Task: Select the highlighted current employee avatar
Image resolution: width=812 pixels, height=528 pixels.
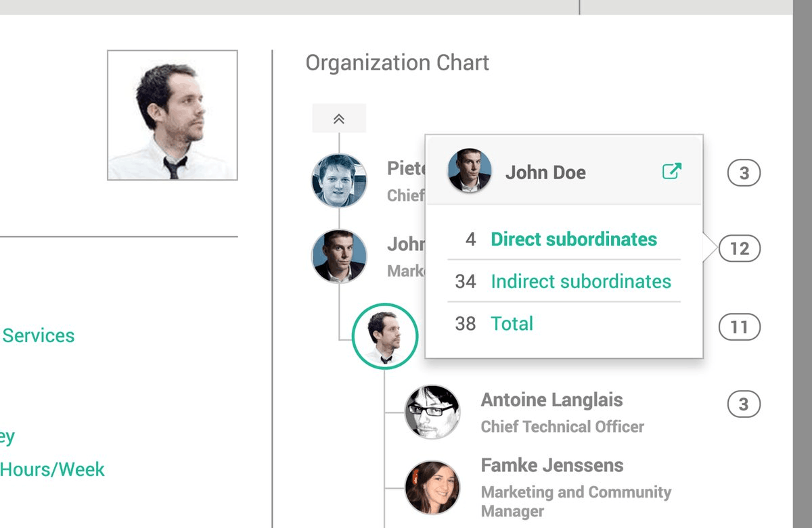Action: pos(386,336)
